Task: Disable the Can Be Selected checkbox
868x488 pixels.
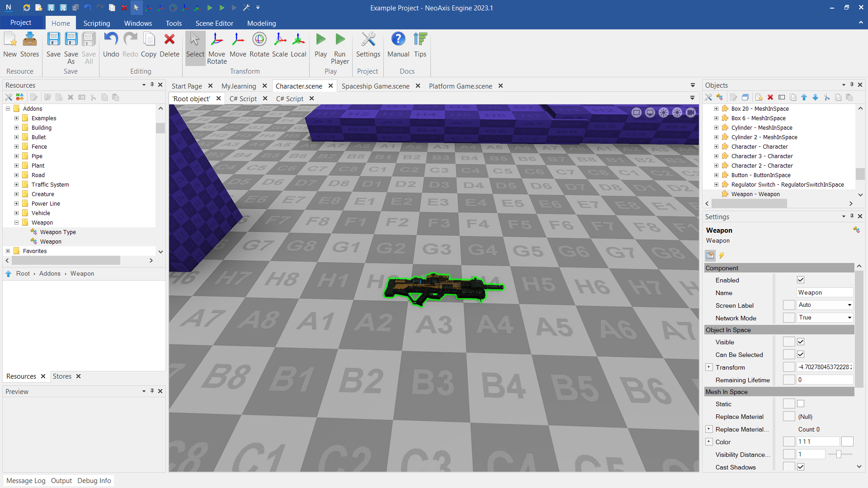Action: coord(801,354)
